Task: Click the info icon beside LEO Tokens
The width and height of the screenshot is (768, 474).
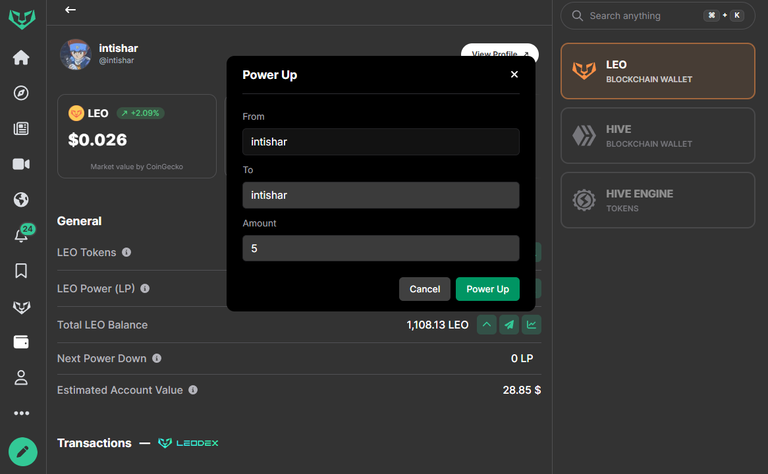Action: 126,252
